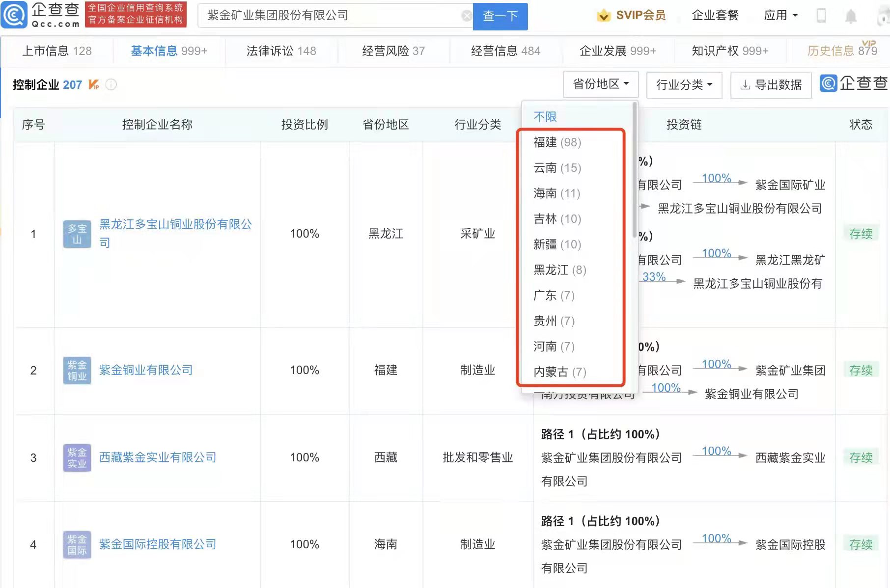
Task: Open 紫金国际控股有限公司 link
Action: pos(158,544)
